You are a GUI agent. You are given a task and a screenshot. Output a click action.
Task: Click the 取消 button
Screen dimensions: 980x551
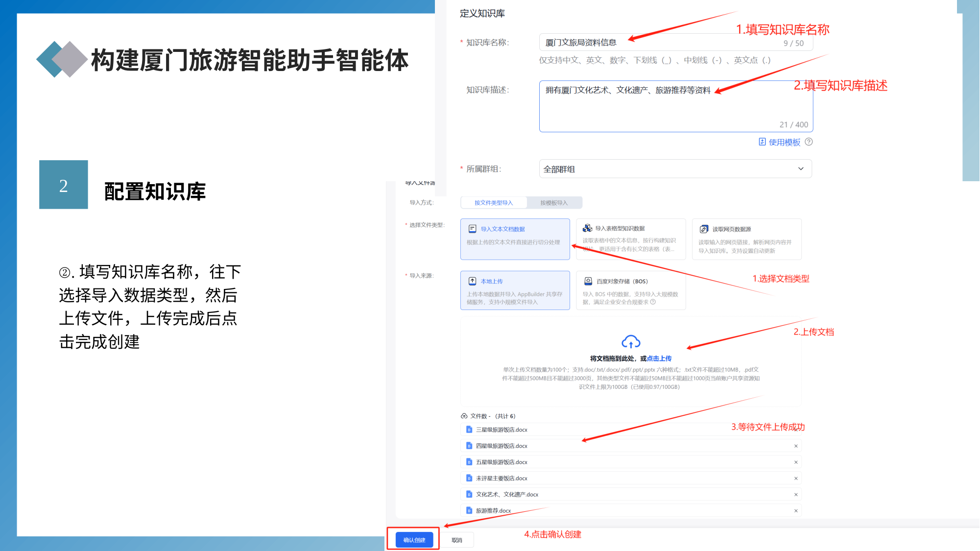coord(457,540)
